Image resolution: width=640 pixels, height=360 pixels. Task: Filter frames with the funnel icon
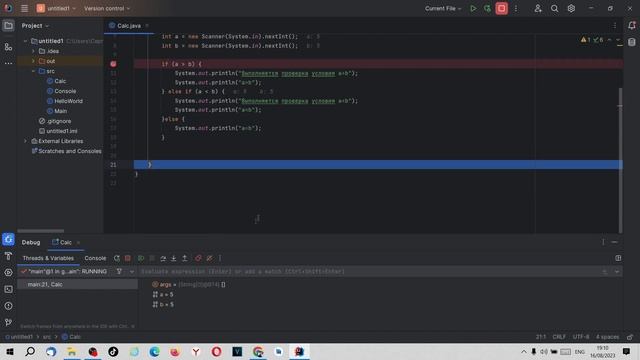click(x=119, y=271)
